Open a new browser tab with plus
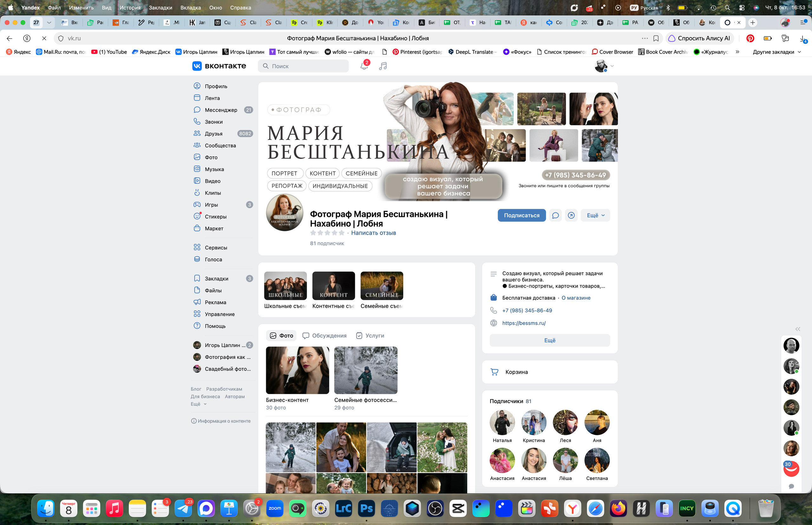 pyautogui.click(x=753, y=23)
